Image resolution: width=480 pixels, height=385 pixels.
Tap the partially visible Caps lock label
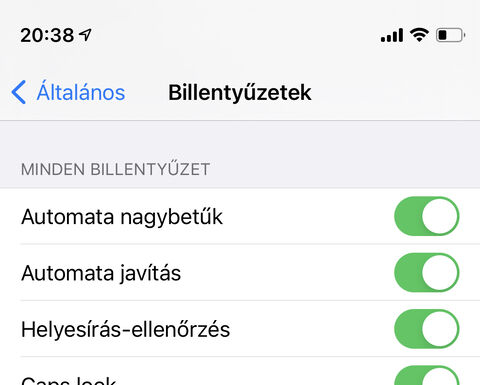point(69,380)
